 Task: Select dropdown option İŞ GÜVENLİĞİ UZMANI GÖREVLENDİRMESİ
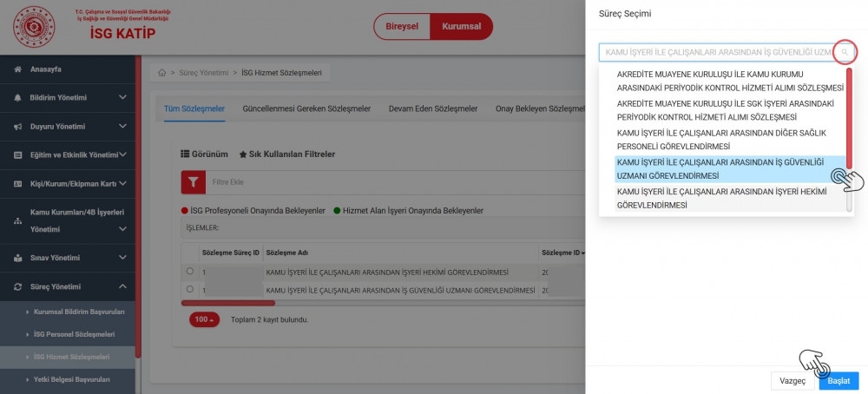coord(730,169)
